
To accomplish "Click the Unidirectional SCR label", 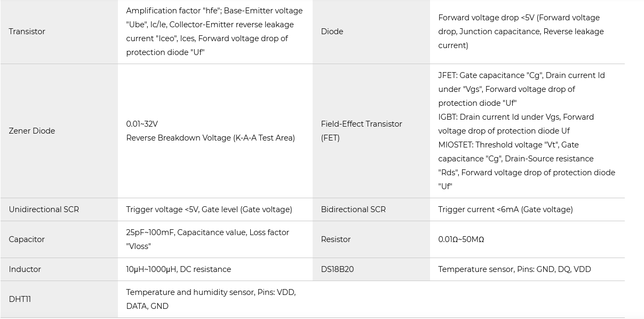I will [x=44, y=209].
